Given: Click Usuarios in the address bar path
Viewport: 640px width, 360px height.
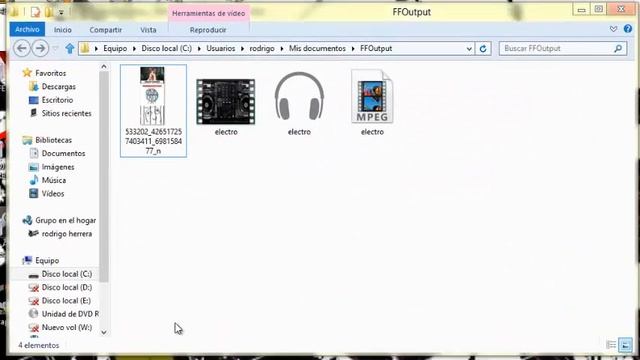Looking at the screenshot, I should point(220,48).
